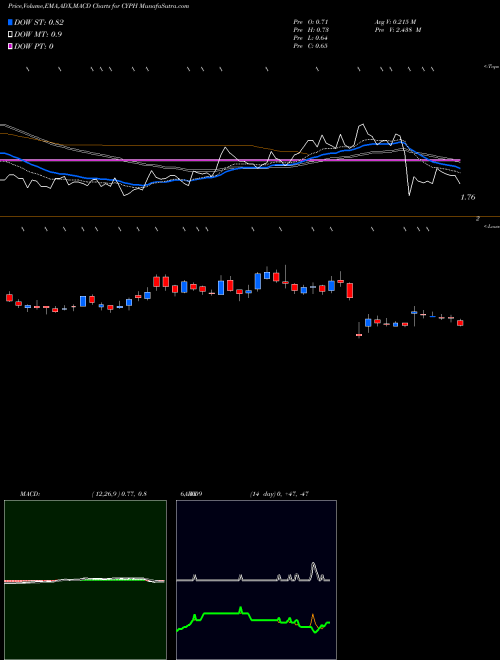
Task: Click the 'Pre C: 0.65' value
Action: coord(311,46)
